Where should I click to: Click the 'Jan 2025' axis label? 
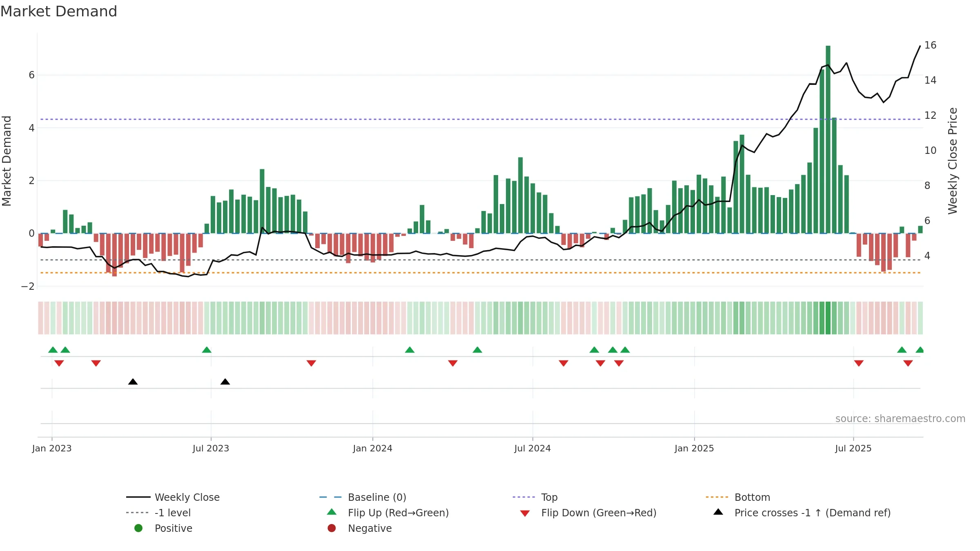[694, 448]
